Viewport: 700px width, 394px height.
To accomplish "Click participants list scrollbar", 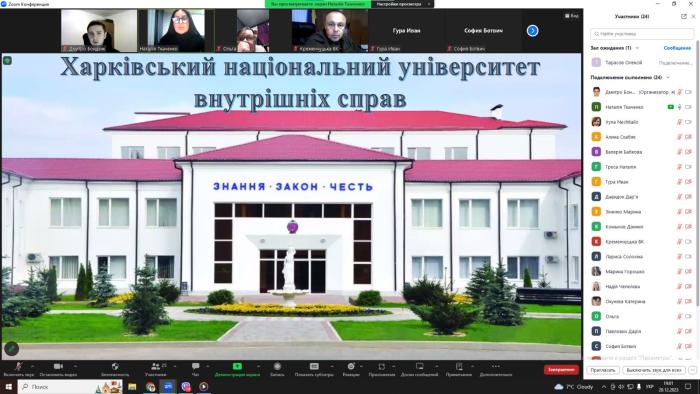I will tap(697, 174).
